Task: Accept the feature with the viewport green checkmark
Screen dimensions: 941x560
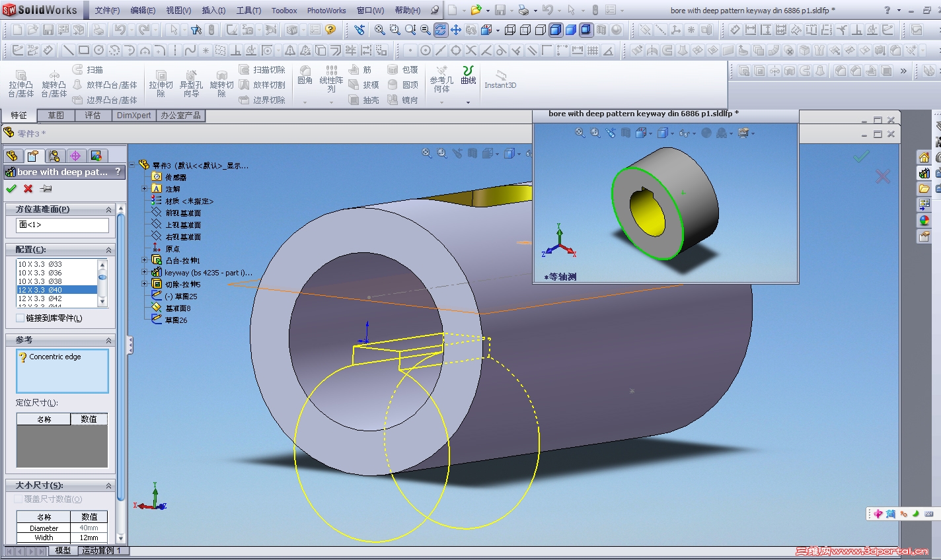Action: [860, 157]
